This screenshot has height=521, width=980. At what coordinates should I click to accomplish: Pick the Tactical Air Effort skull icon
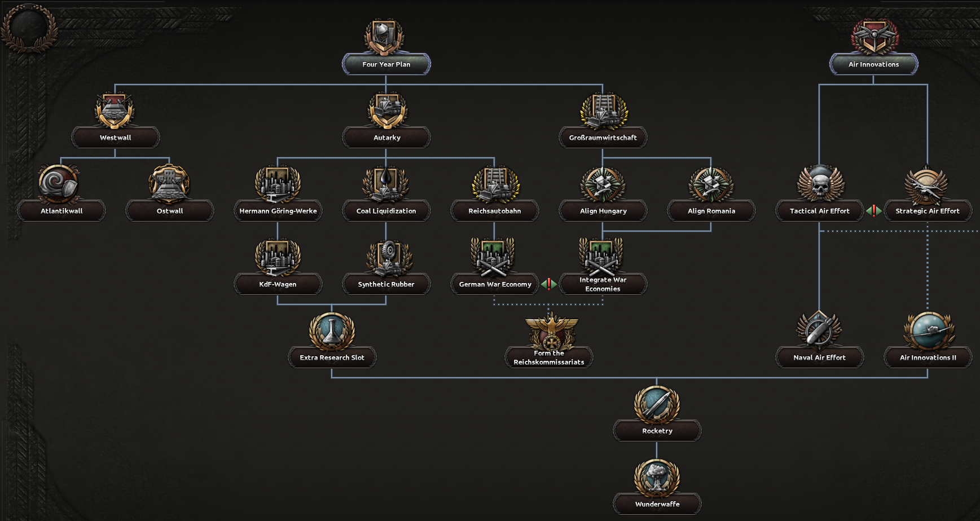[820, 184]
